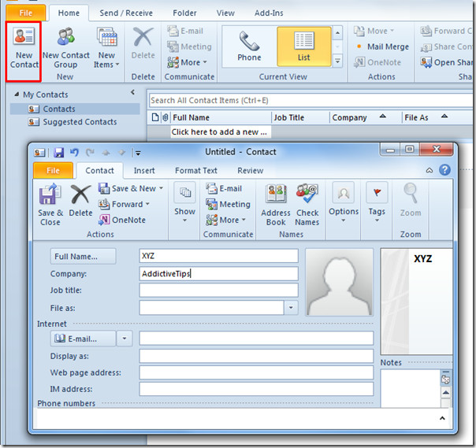Expand the Save & New dropdown
This screenshot has width=476, height=448.
[x=161, y=188]
